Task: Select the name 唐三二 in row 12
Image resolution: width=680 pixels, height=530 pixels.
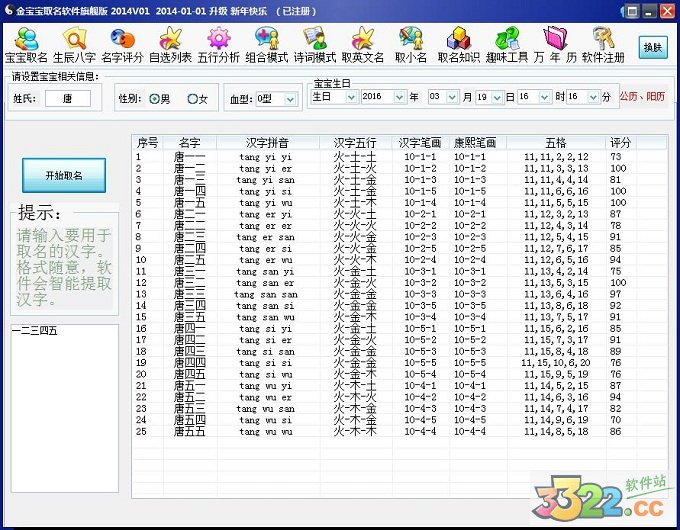Action: point(190,283)
